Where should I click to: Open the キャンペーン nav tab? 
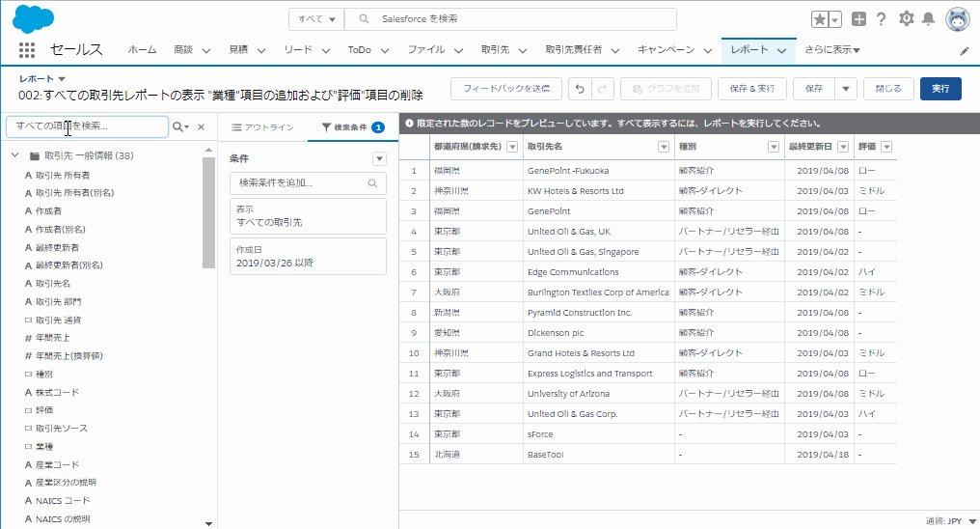666,50
